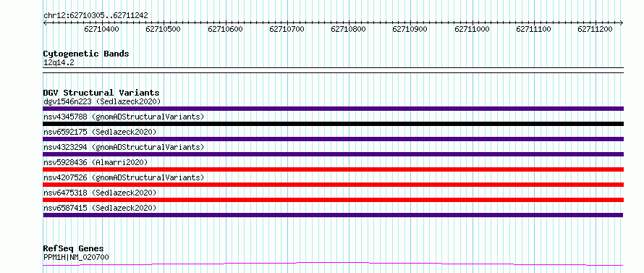The width and height of the screenshot is (644, 273).
Task: Click the magenta PPM1H gene line
Action: click(333, 264)
